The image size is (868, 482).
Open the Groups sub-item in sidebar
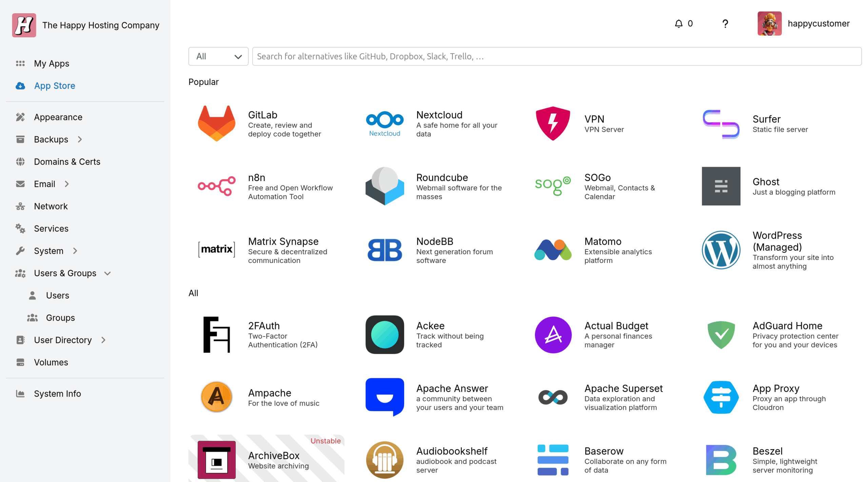[60, 318]
